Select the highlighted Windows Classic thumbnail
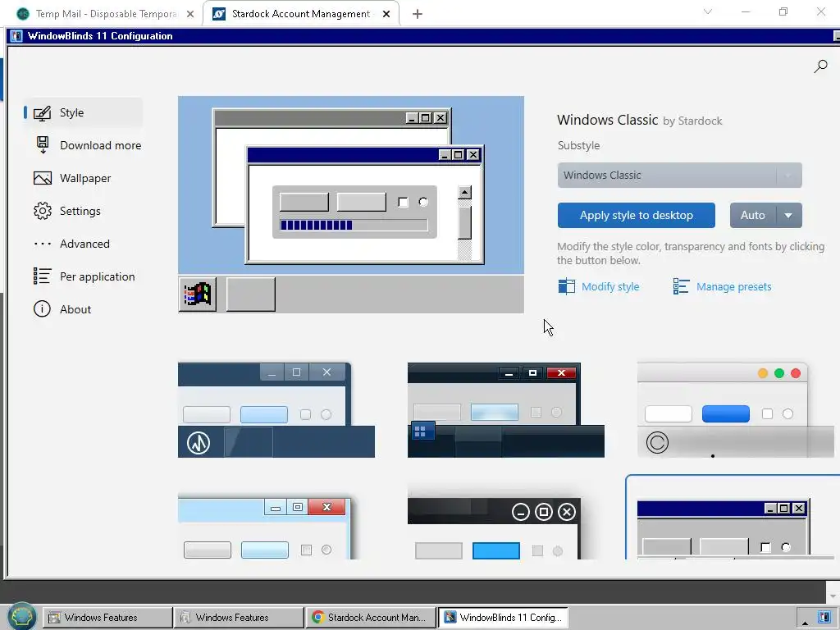This screenshot has height=630, width=840. point(733,518)
